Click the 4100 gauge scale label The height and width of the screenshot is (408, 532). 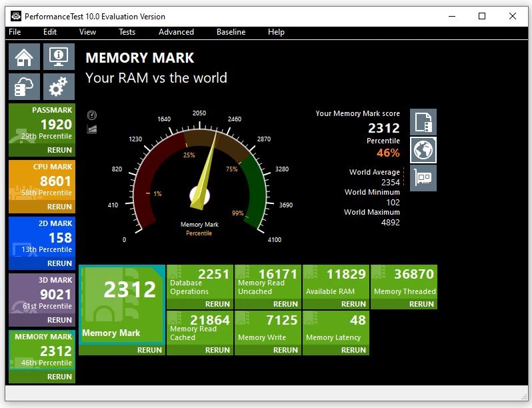pos(275,240)
